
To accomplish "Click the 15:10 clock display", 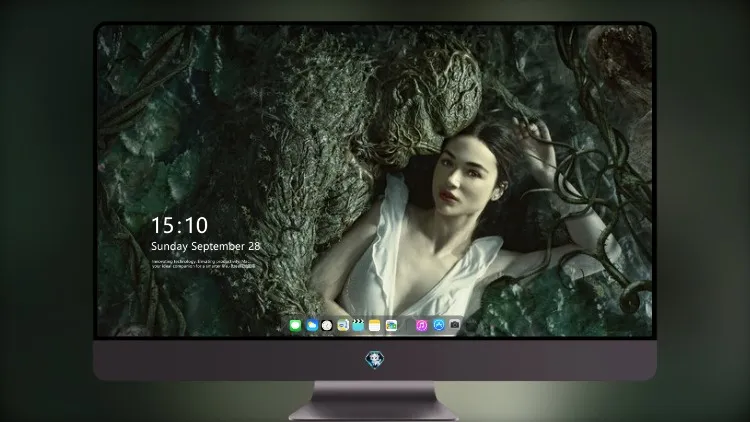I will [x=180, y=225].
